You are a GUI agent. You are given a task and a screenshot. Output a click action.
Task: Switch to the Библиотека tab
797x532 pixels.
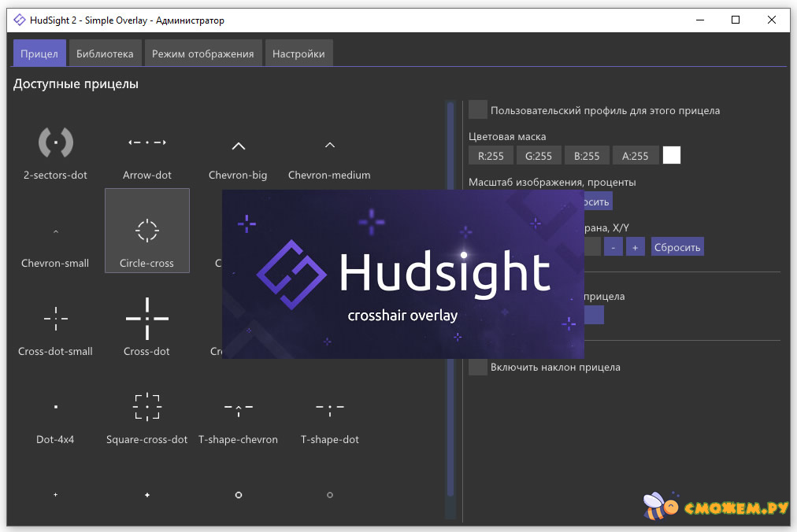105,54
